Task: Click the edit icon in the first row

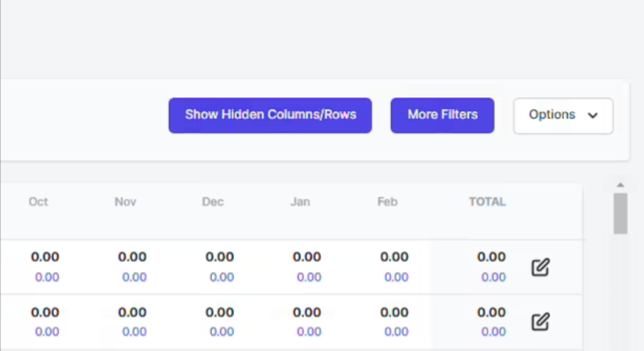Action: 540,267
